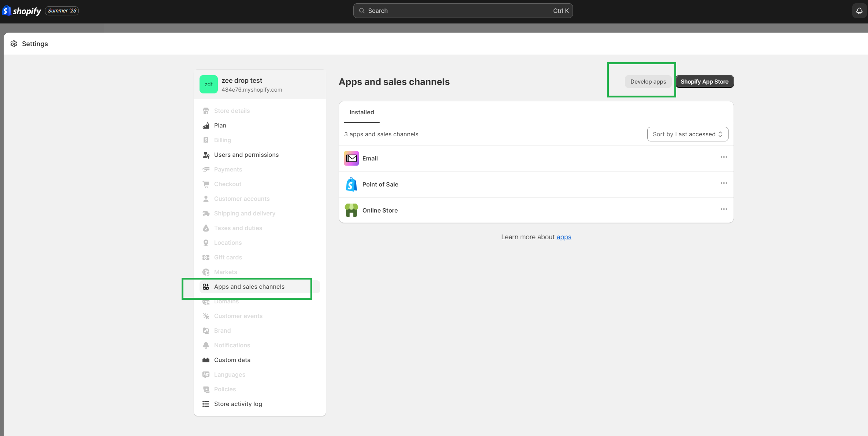Viewport: 868px width, 436px height.
Task: Open Customer events settings label
Action: [238, 316]
